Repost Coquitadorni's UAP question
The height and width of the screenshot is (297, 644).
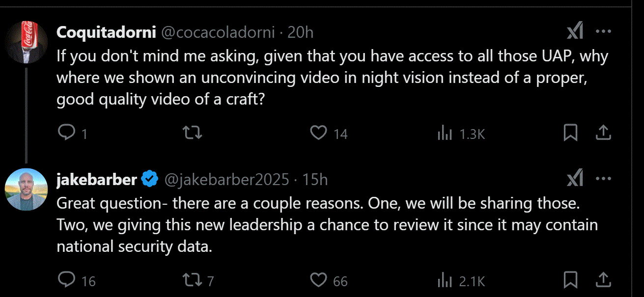click(x=192, y=133)
